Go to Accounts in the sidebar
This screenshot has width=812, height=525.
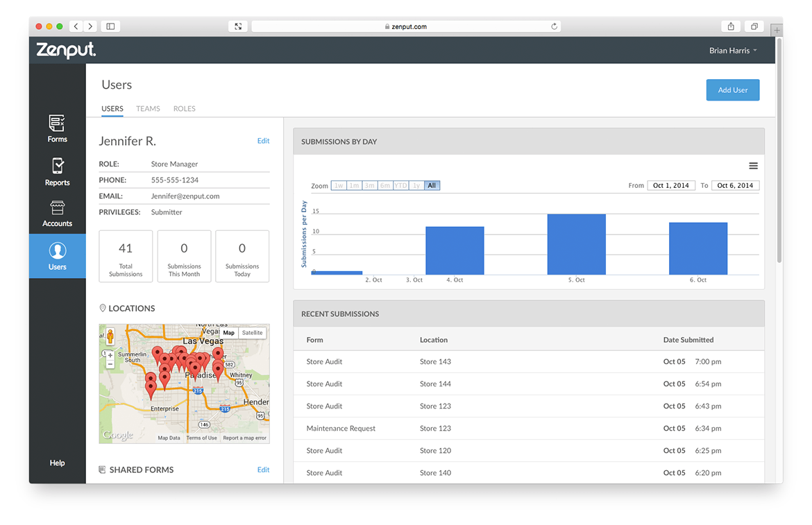click(x=57, y=214)
